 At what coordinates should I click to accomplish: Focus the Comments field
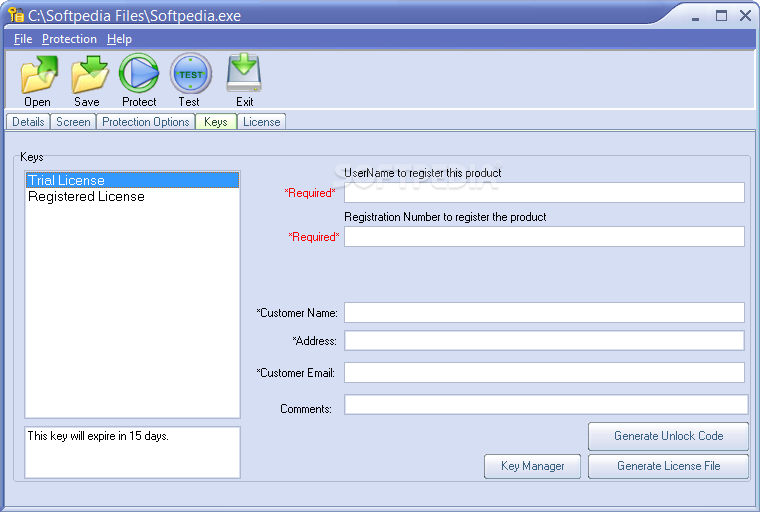546,405
